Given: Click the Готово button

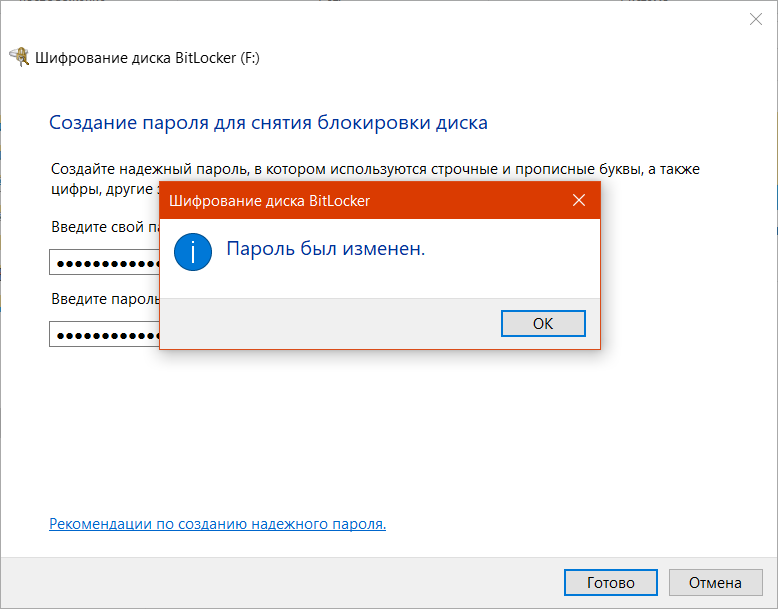Looking at the screenshot, I should click(x=610, y=583).
